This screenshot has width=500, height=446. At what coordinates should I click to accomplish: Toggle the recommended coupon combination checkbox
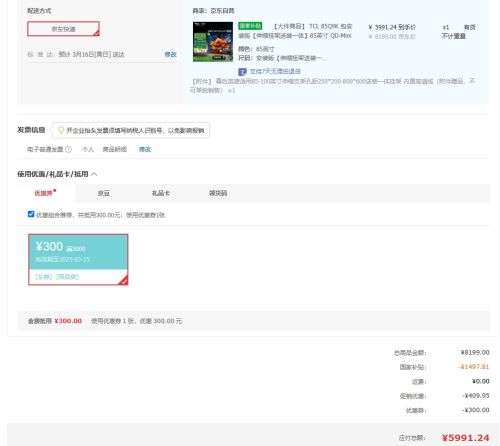31,214
